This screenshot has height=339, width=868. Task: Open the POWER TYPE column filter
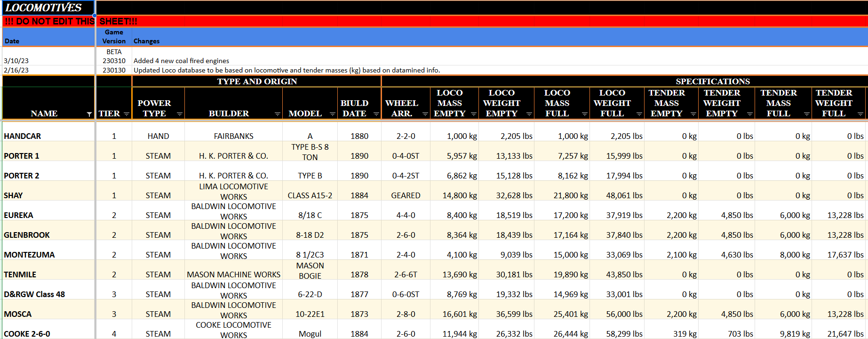179,114
